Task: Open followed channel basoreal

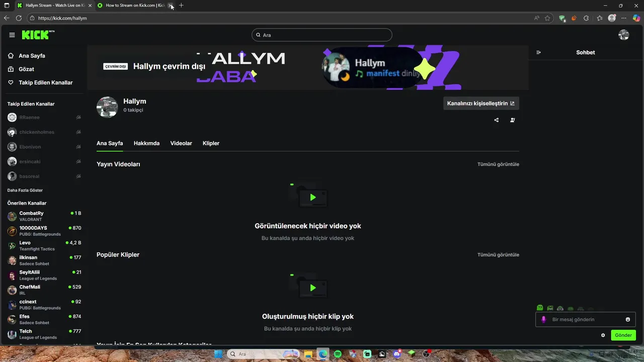Action: [44, 176]
